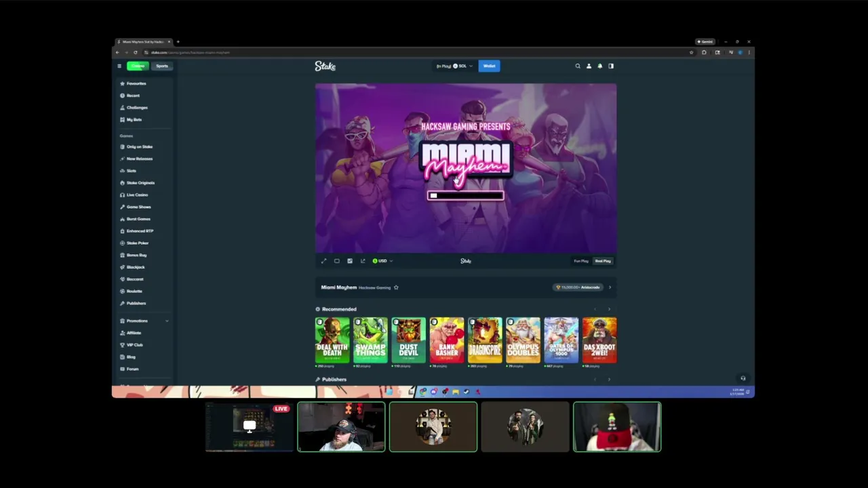Open Stake Originals category
The width and height of the screenshot is (868, 488).
click(138, 183)
